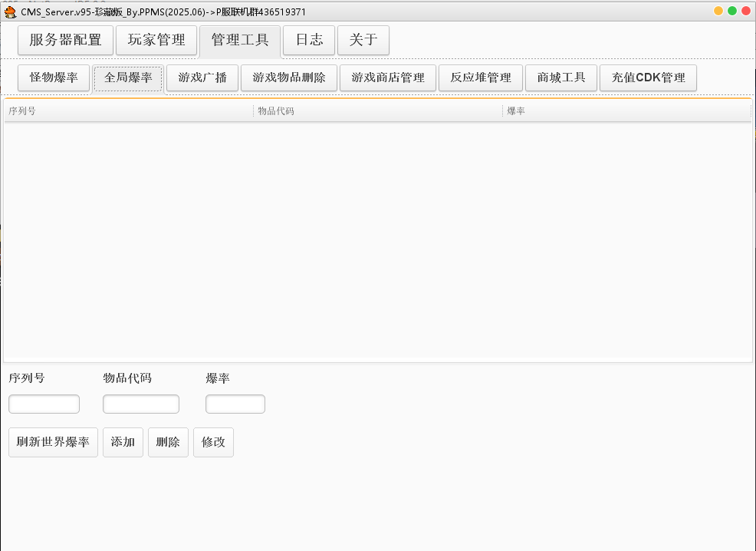Click the 物品代码 column header
The width and height of the screenshot is (756, 551).
click(378, 111)
